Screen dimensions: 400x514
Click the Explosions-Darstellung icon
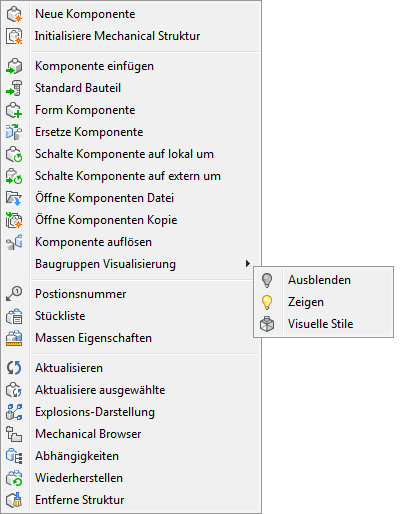tap(14, 412)
